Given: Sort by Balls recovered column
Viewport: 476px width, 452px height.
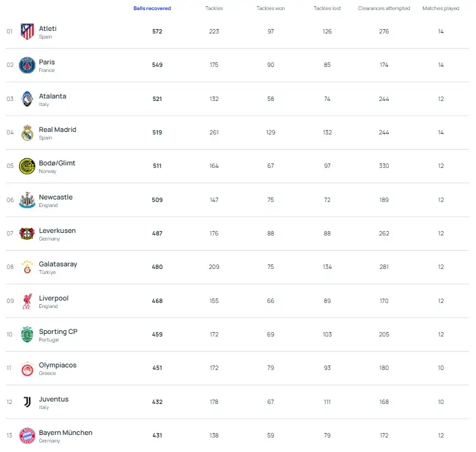Looking at the screenshot, I should click(152, 8).
